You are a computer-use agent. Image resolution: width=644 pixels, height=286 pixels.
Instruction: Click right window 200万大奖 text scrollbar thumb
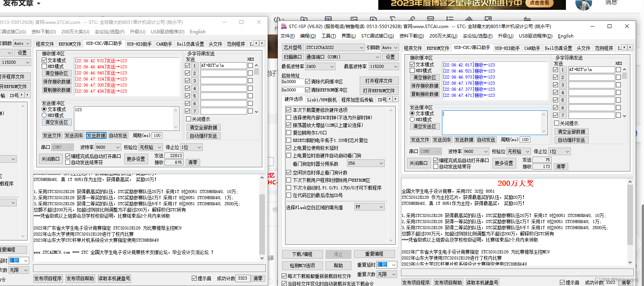630,214
